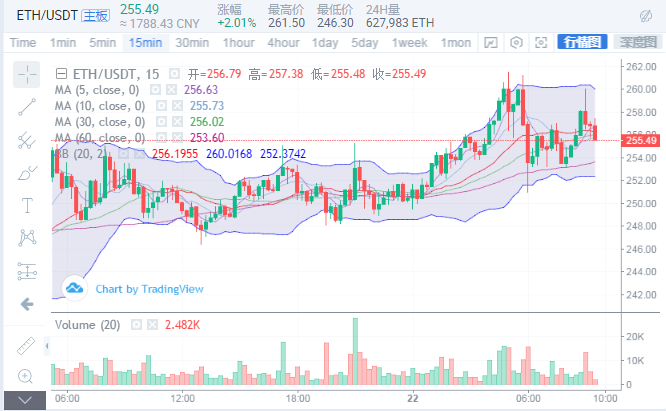Expand the bottom-left chevron panel
The image size is (666, 411).
(x=25, y=400)
